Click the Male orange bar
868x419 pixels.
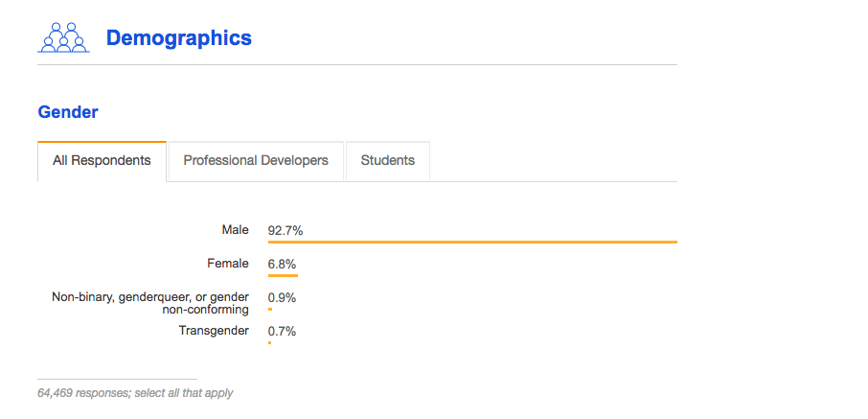click(x=472, y=243)
